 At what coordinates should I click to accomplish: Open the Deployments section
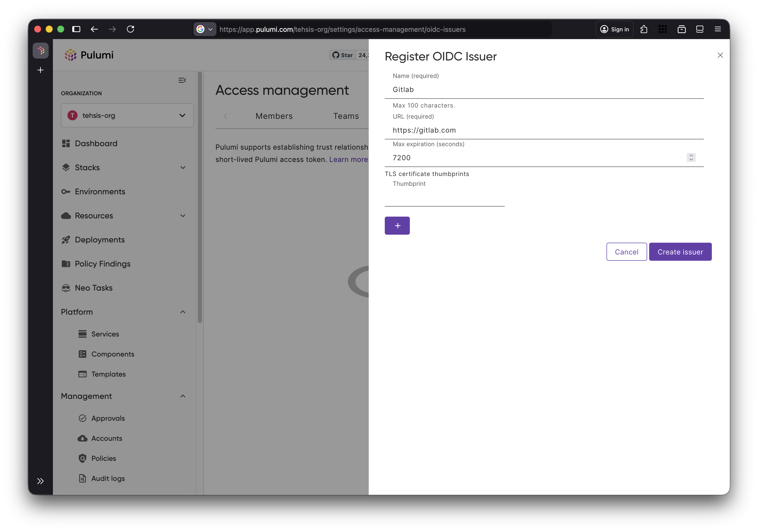pos(100,240)
